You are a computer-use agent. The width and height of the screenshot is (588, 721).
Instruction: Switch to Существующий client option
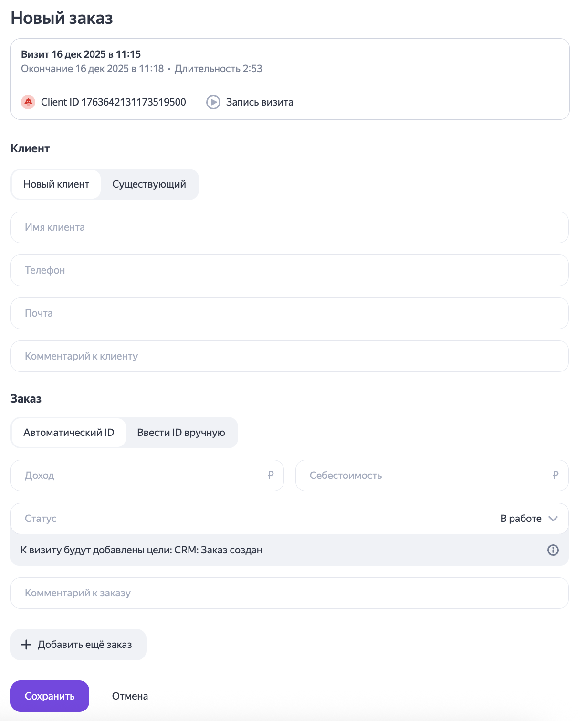coord(149,184)
